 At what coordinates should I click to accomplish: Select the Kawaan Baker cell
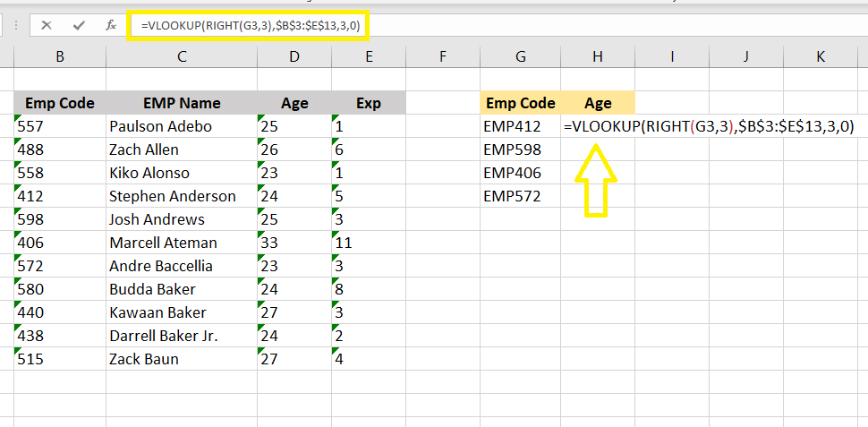click(x=182, y=312)
